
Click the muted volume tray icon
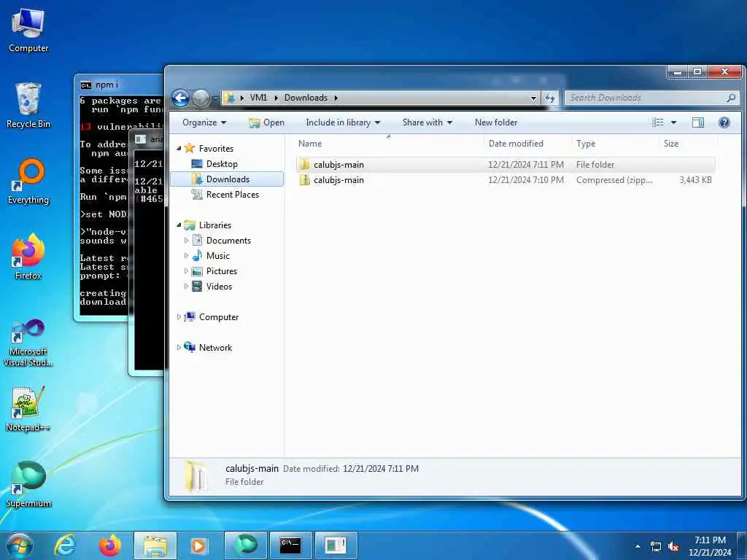673,547
